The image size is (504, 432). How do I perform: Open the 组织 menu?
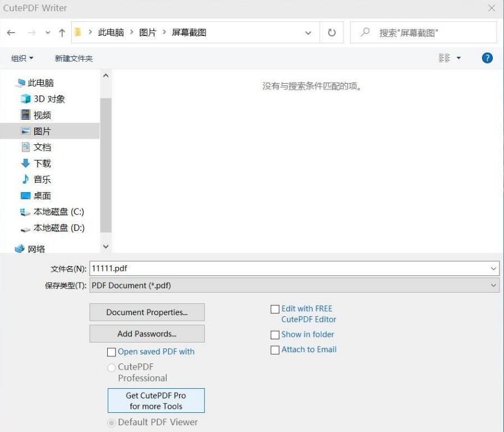(22, 58)
